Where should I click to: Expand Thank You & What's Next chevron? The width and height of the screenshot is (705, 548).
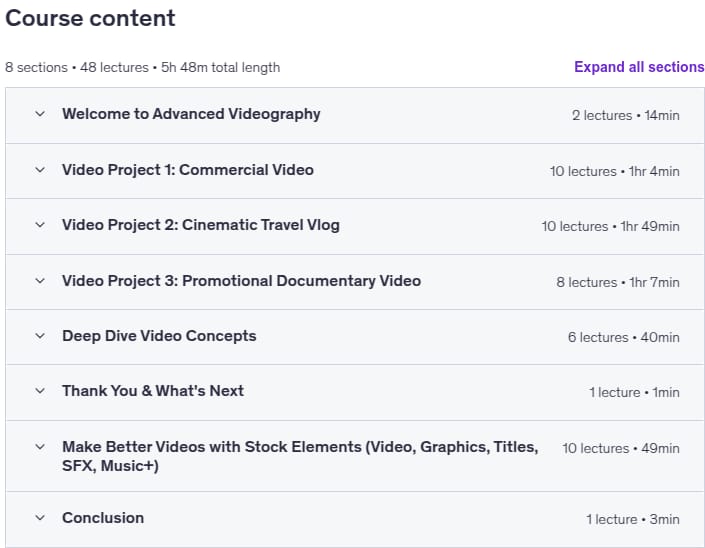[40, 391]
